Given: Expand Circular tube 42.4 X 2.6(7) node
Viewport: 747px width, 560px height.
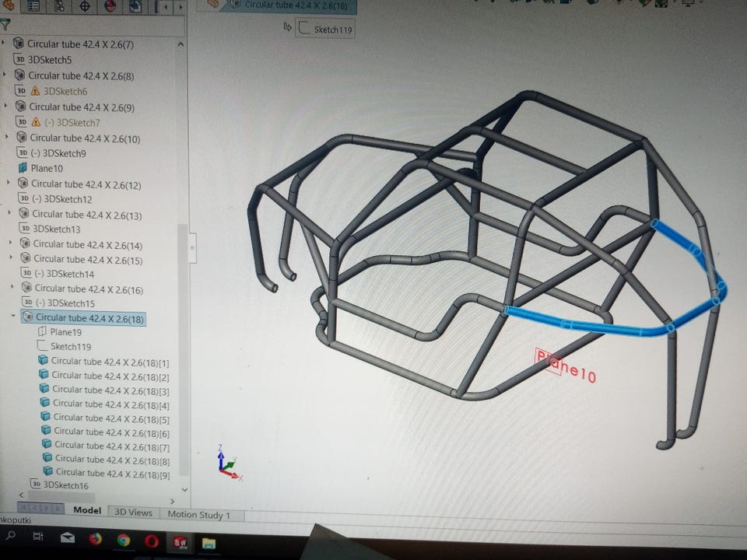Looking at the screenshot, I should [4, 43].
